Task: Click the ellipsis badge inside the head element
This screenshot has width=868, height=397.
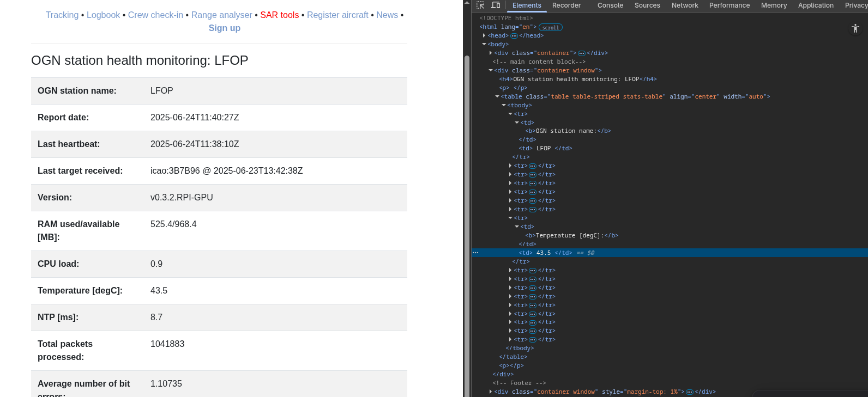Action: coord(514,36)
